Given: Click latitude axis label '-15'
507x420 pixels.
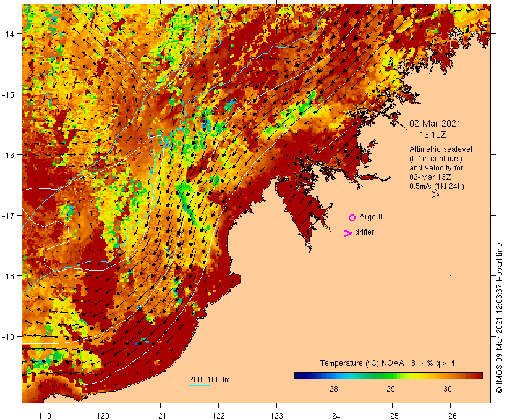Looking at the screenshot, I should [8, 94].
